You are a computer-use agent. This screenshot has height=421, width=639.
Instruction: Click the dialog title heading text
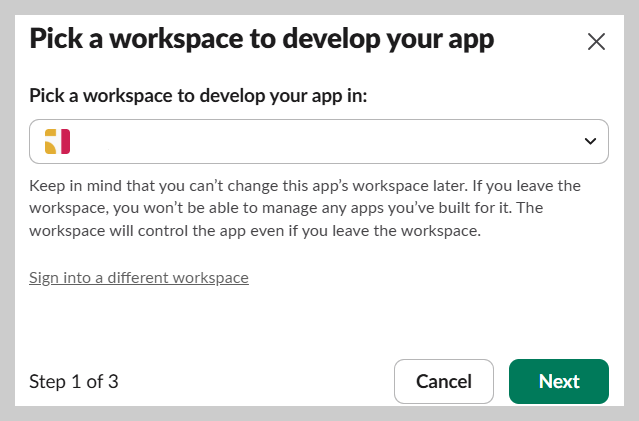pos(262,40)
